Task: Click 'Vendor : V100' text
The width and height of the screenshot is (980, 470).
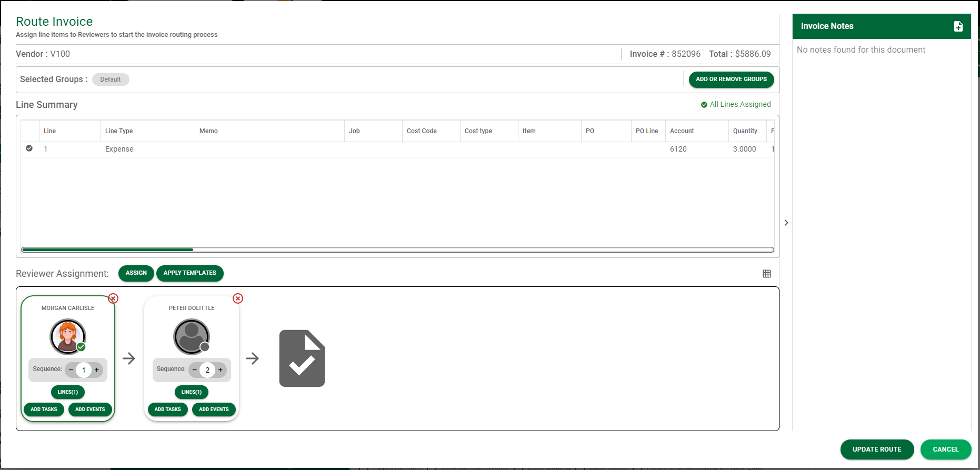Action: [x=43, y=54]
